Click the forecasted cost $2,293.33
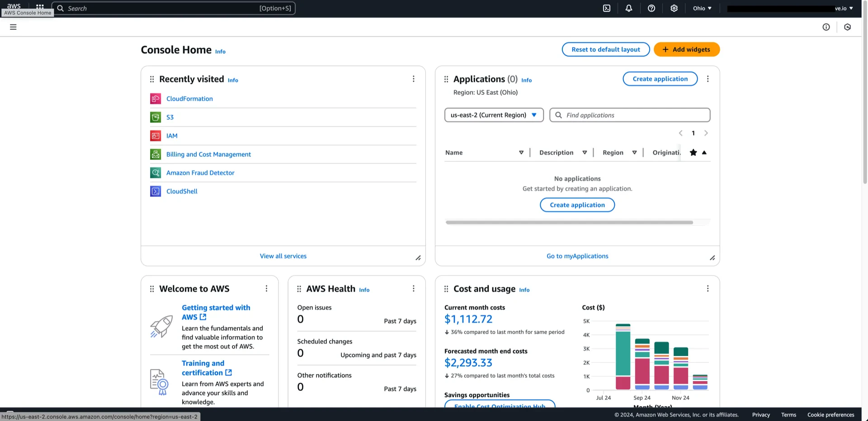The height and width of the screenshot is (421, 868). pos(468,363)
